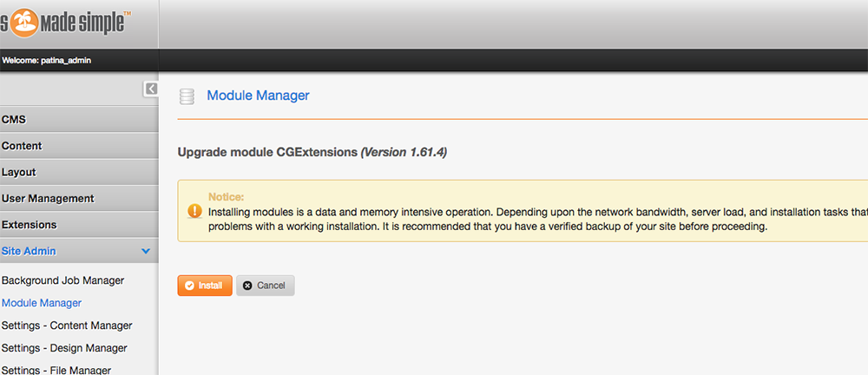
Task: Click the patina_admin welcome text
Action: 47,60
